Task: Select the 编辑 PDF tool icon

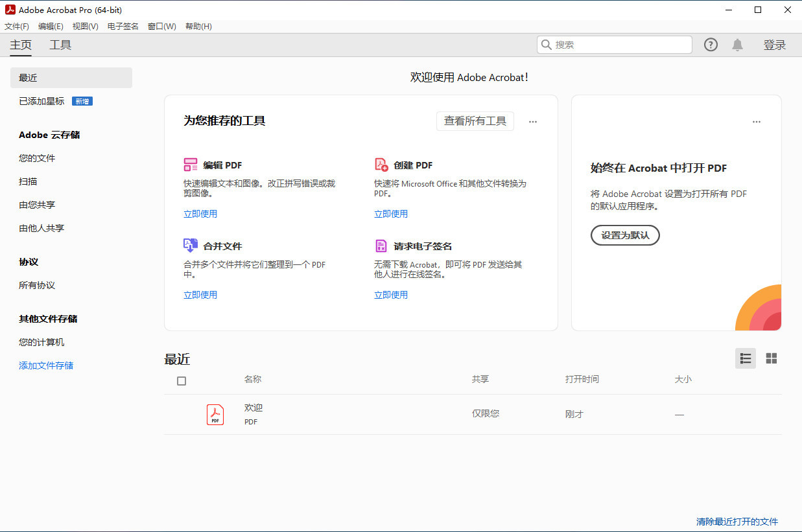Action: tap(190, 165)
